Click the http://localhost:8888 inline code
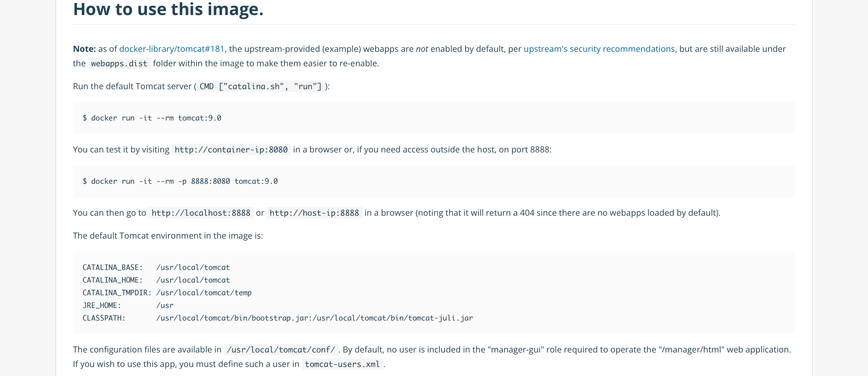The image size is (868, 376). click(x=201, y=213)
